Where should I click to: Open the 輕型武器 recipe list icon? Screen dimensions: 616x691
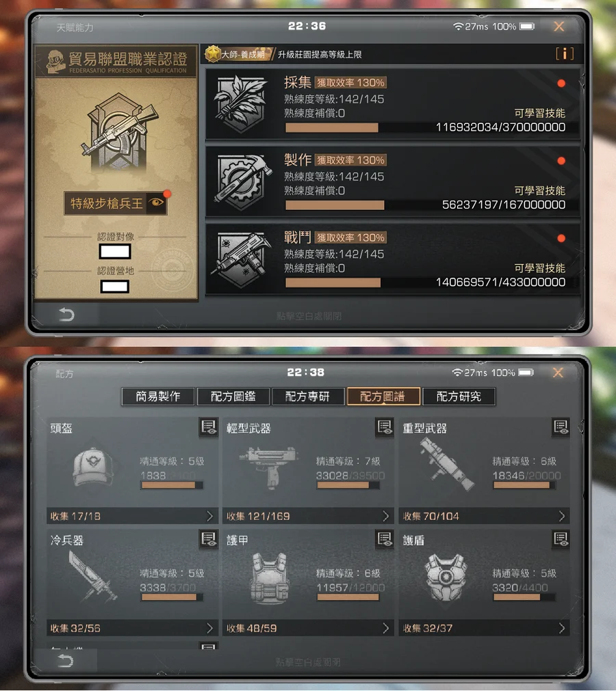pos(385,427)
